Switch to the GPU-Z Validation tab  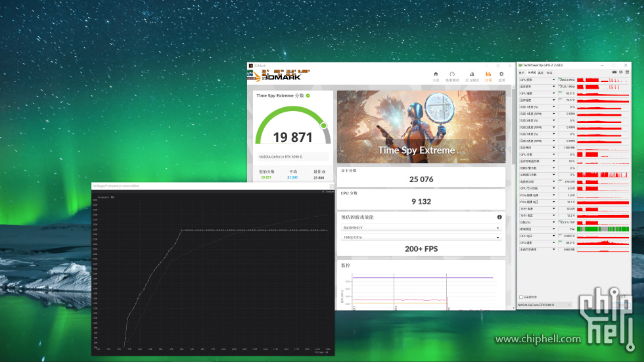(549, 73)
